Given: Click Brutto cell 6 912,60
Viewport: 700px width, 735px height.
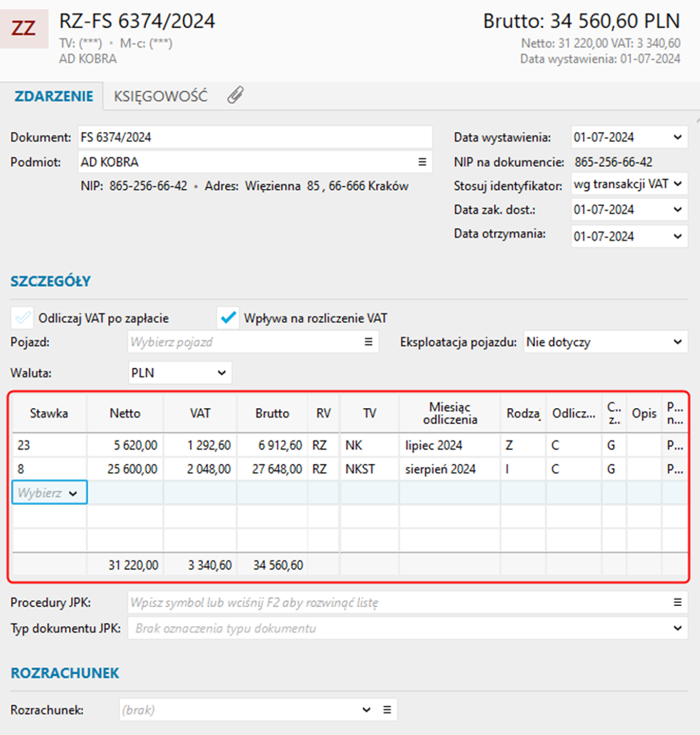Looking at the screenshot, I should pyautogui.click(x=272, y=445).
